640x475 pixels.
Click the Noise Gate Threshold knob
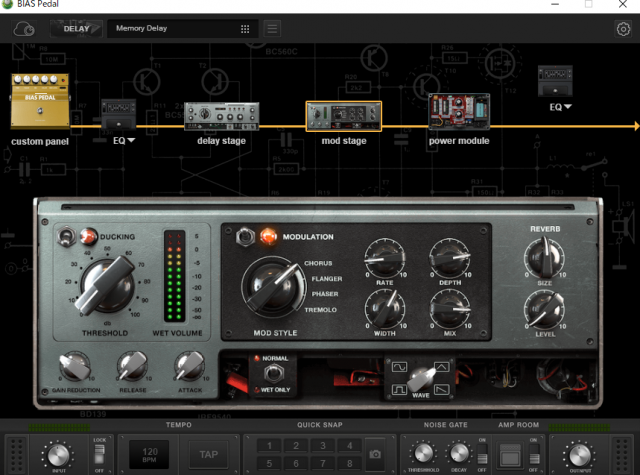click(423, 453)
